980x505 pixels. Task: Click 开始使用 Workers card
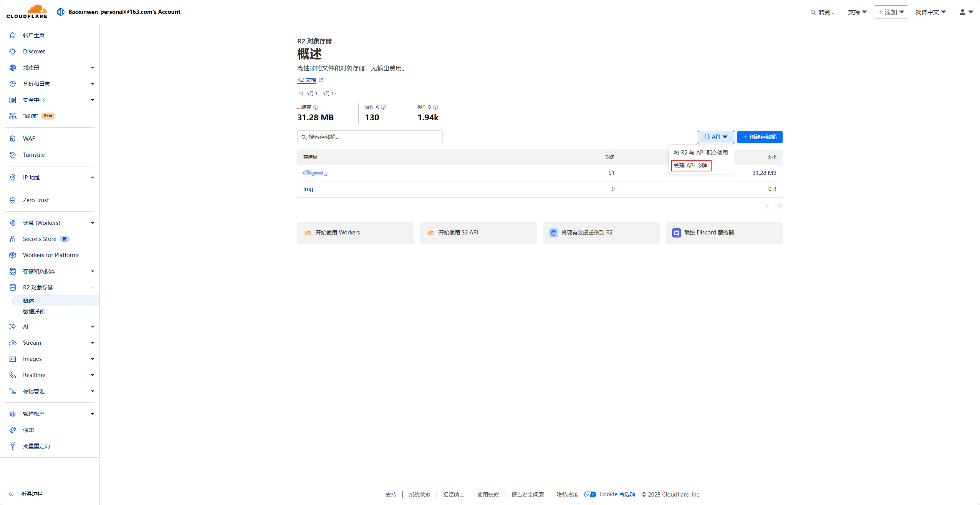point(355,233)
